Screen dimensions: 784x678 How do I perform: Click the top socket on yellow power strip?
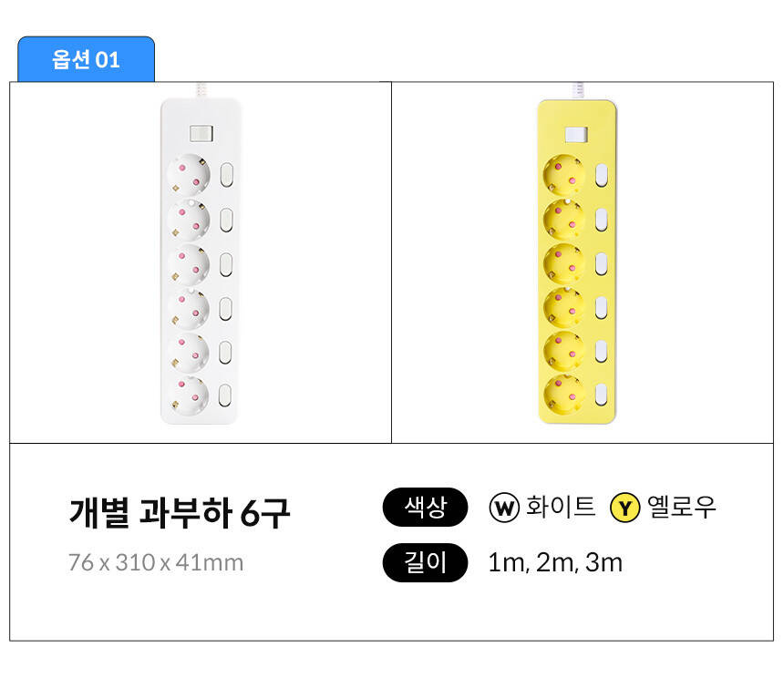[564, 173]
